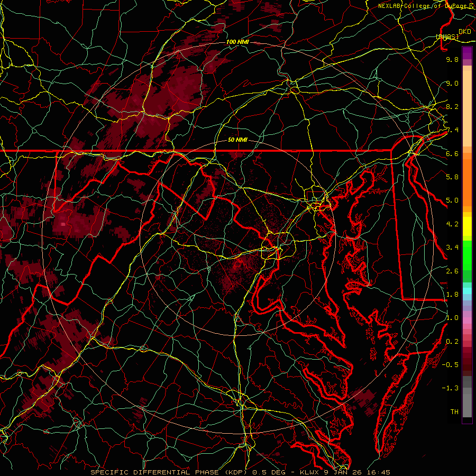Click the 1.0 scale value label

pyautogui.click(x=452, y=318)
